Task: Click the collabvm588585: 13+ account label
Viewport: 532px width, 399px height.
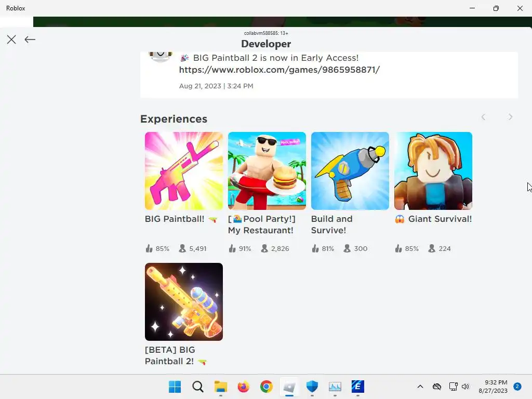Action: (266, 33)
